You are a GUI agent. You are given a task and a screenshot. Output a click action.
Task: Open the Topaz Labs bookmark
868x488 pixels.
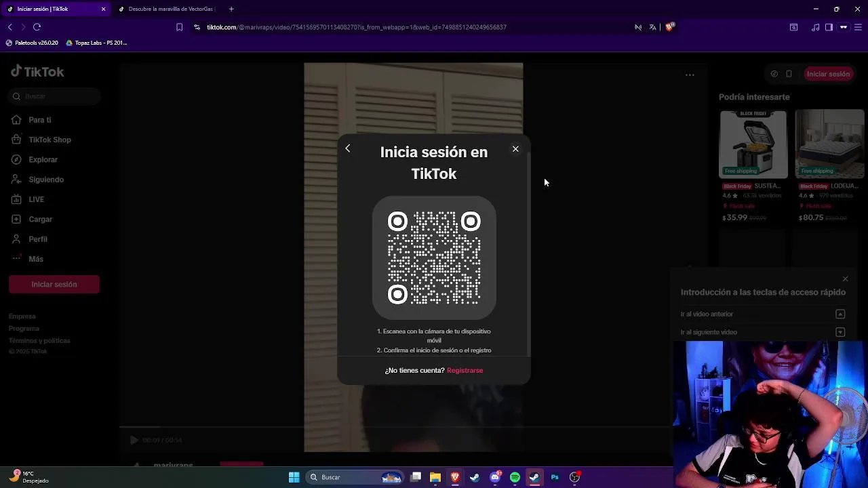click(96, 43)
